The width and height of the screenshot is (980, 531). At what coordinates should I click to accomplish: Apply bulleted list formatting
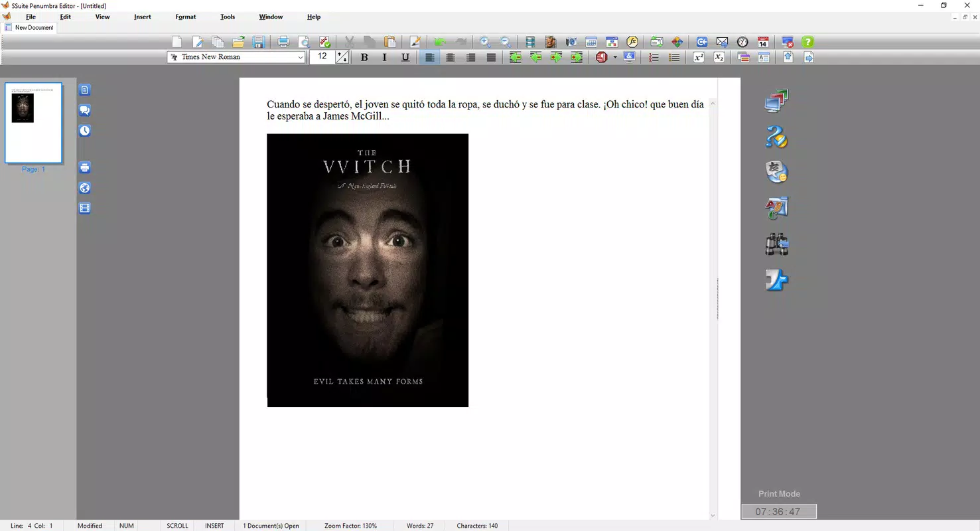pyautogui.click(x=674, y=58)
